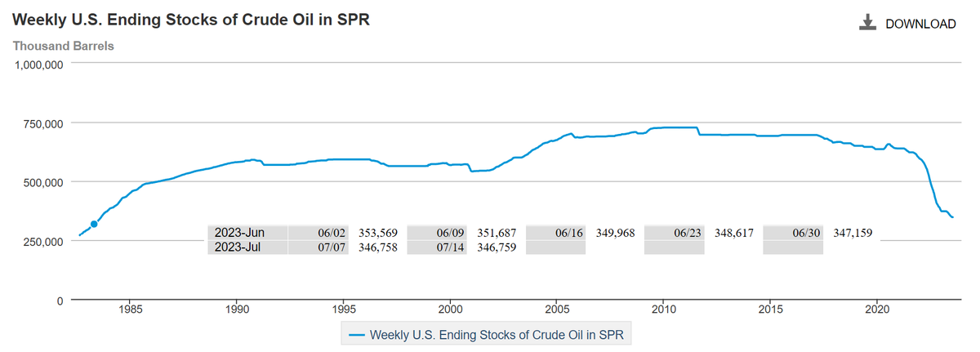The height and width of the screenshot is (352, 980).
Task: Click the 07/07 date cell
Action: (x=318, y=247)
